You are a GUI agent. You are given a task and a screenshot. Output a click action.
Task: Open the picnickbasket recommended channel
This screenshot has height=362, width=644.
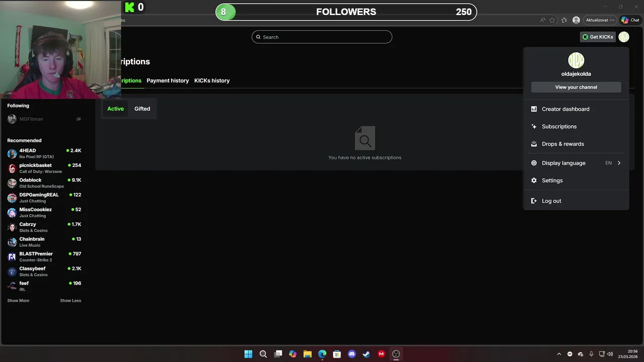point(44,168)
